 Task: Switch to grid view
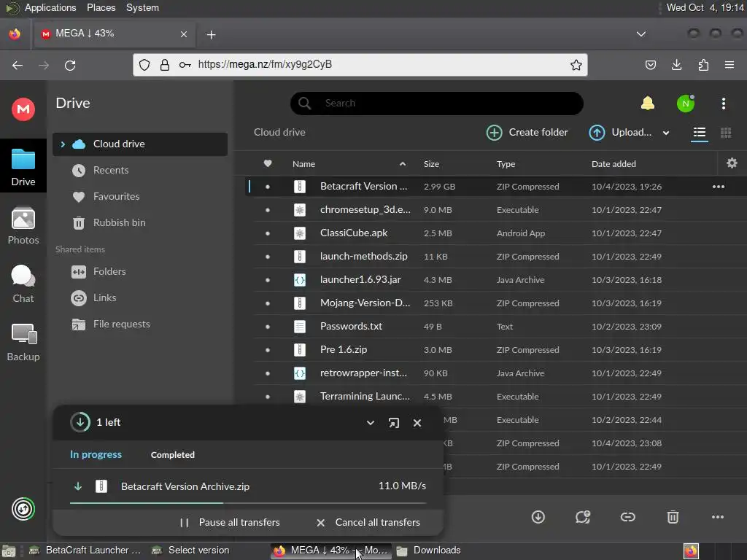(x=726, y=133)
